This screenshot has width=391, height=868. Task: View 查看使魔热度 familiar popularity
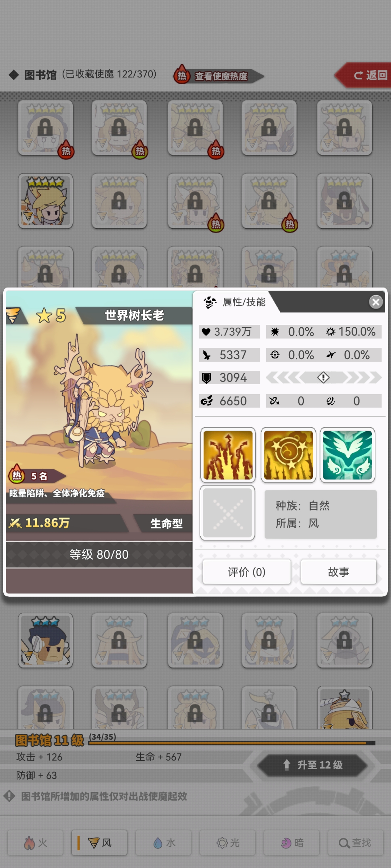click(x=219, y=76)
